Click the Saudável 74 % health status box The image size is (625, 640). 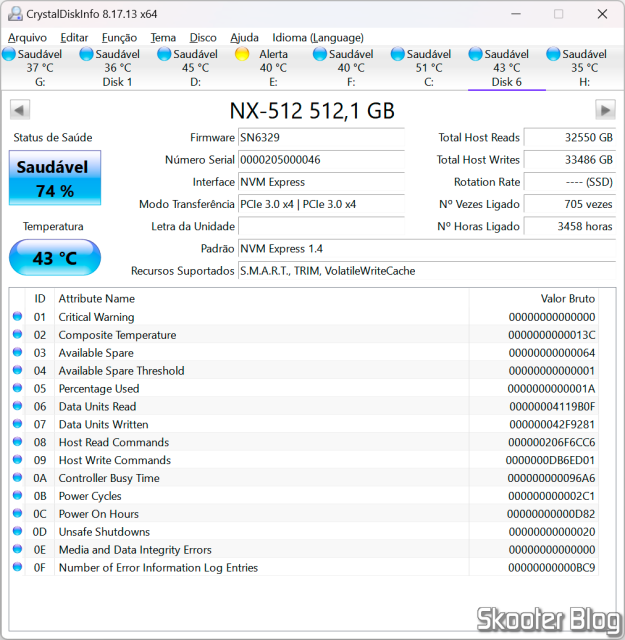pyautogui.click(x=55, y=178)
